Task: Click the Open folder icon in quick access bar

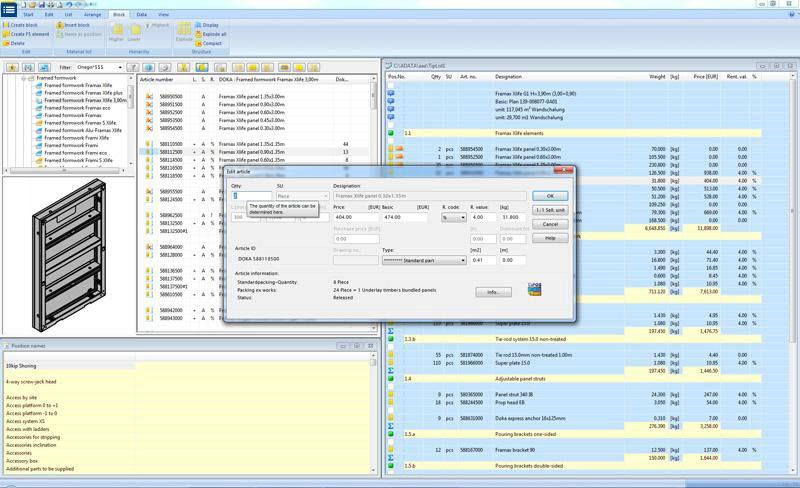Action: 32,4
